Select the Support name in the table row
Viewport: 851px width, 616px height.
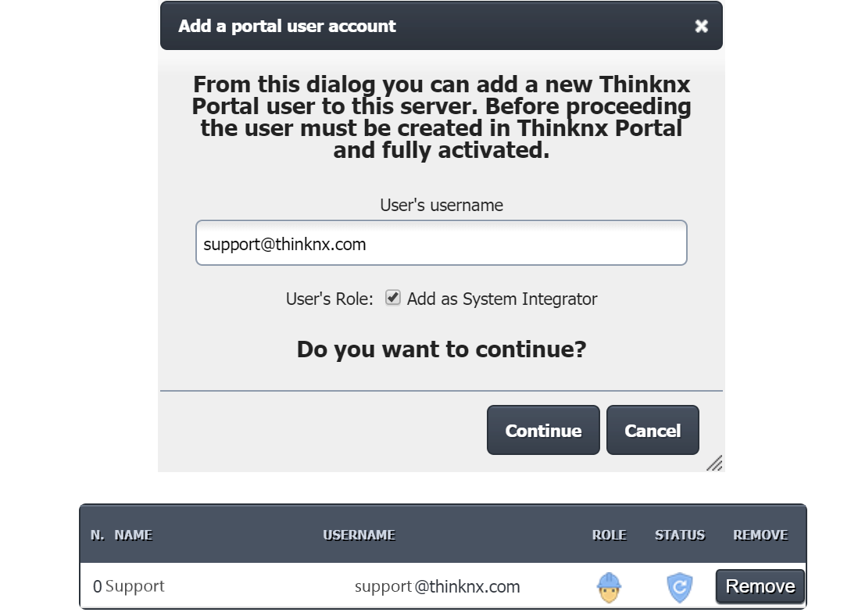click(x=134, y=586)
